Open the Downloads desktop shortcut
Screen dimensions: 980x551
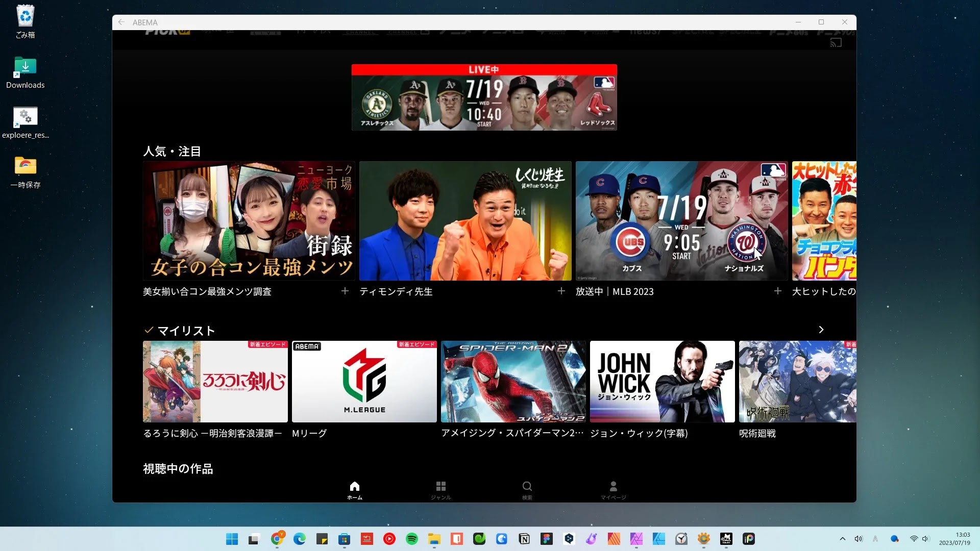[x=25, y=72]
